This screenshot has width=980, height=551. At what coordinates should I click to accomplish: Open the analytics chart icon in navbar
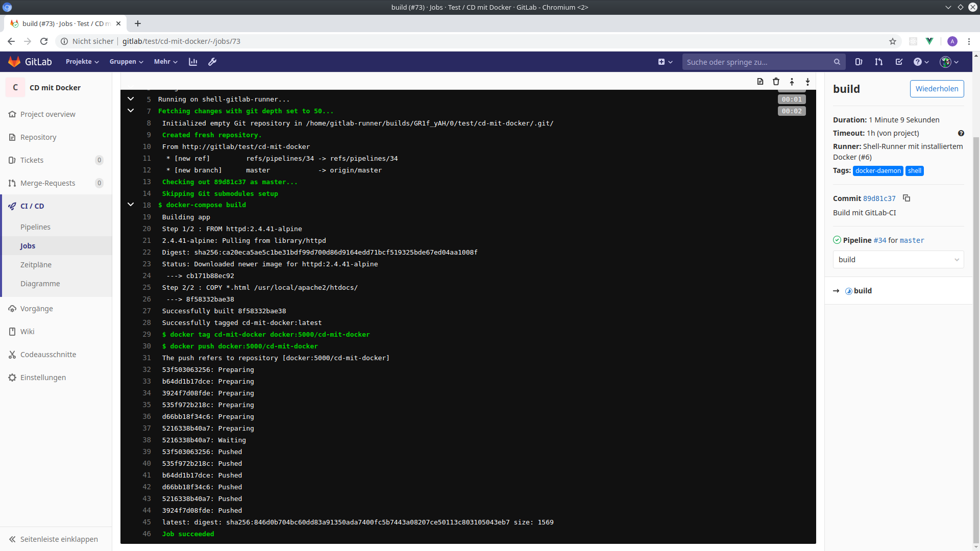tap(193, 62)
